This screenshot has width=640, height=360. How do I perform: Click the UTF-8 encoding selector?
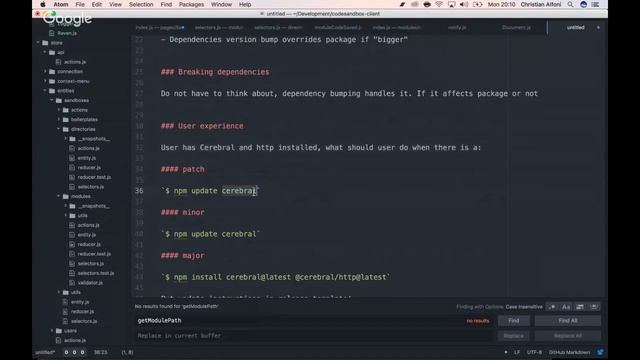(534, 352)
